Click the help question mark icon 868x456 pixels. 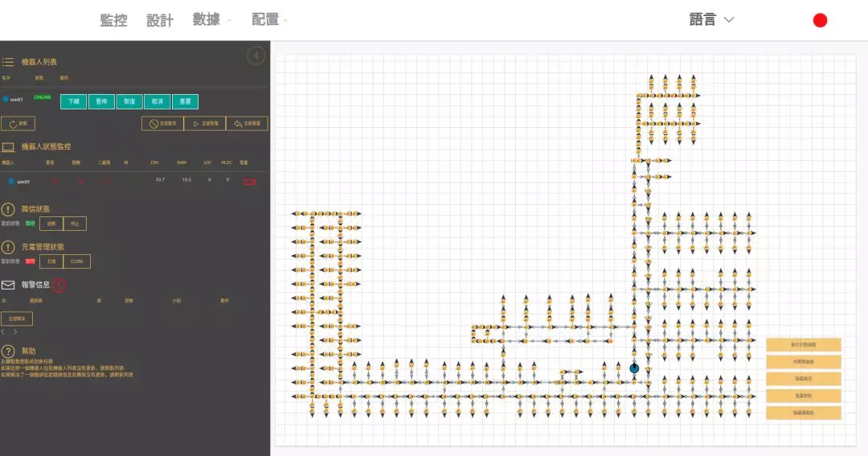(x=8, y=351)
